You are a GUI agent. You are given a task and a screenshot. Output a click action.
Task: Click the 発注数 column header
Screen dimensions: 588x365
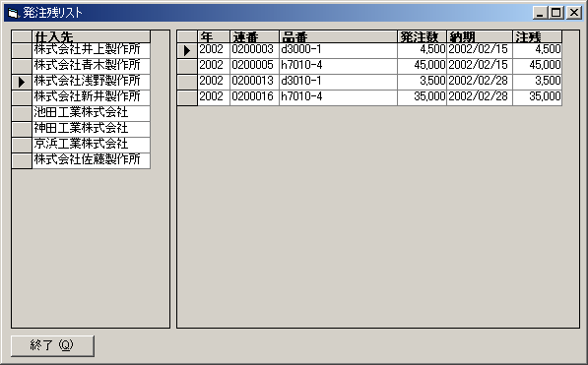point(422,36)
